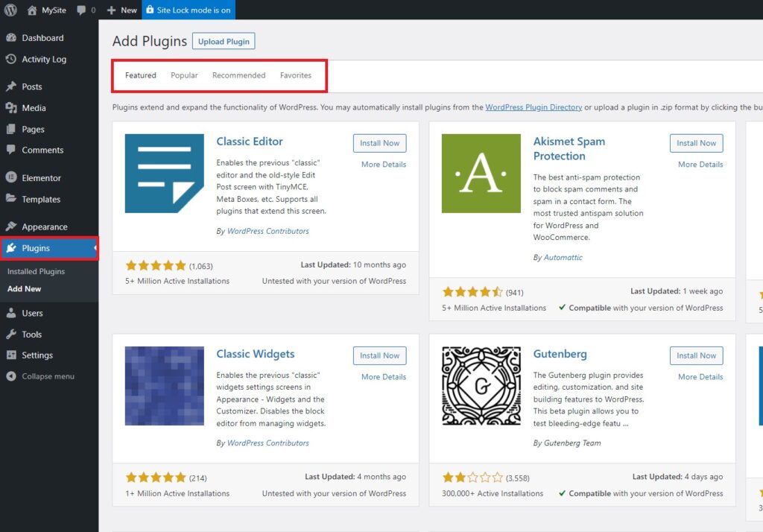Click the Appearance paintbrush icon
The height and width of the screenshot is (532, 763).
point(11,227)
